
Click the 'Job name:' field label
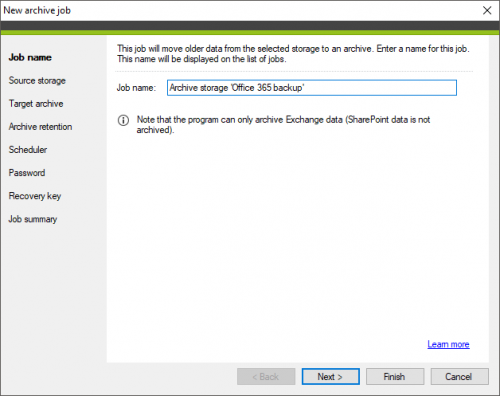point(136,88)
